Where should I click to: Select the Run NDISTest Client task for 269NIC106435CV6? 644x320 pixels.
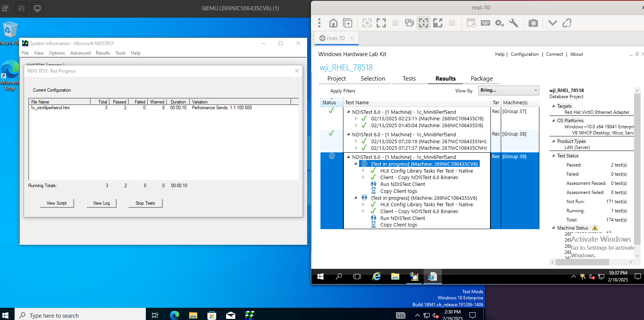(x=402, y=184)
